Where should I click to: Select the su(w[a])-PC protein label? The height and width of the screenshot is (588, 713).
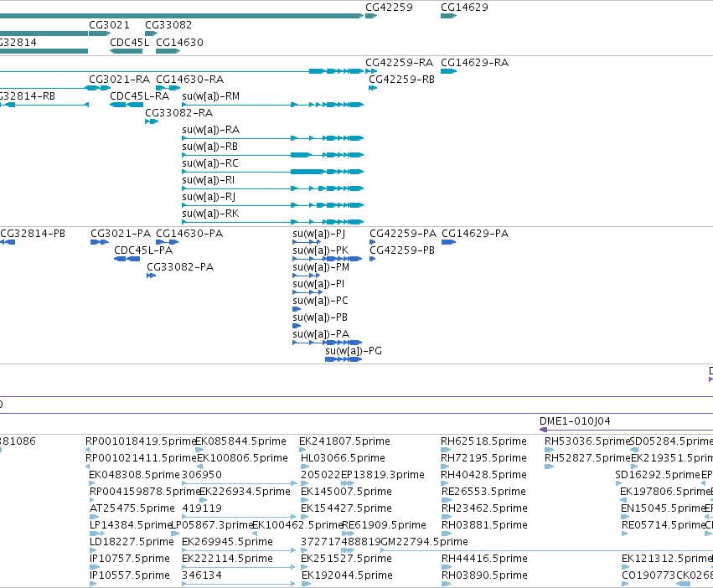click(x=320, y=301)
